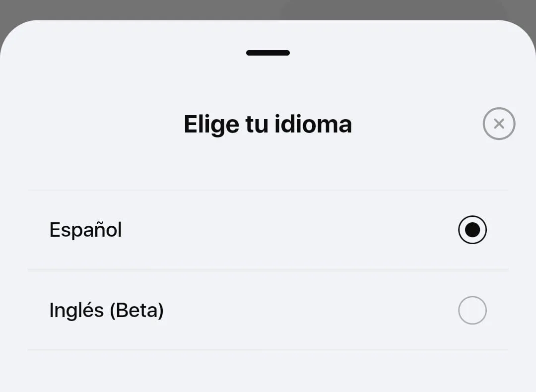
Task: Click the Español language label
Action: pos(85,230)
